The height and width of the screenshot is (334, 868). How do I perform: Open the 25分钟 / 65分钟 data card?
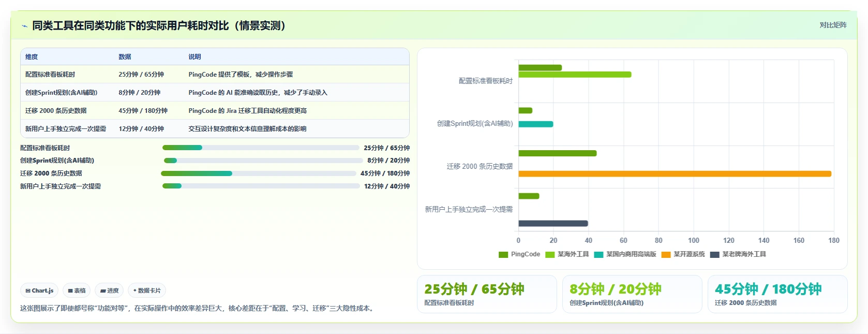(x=487, y=294)
